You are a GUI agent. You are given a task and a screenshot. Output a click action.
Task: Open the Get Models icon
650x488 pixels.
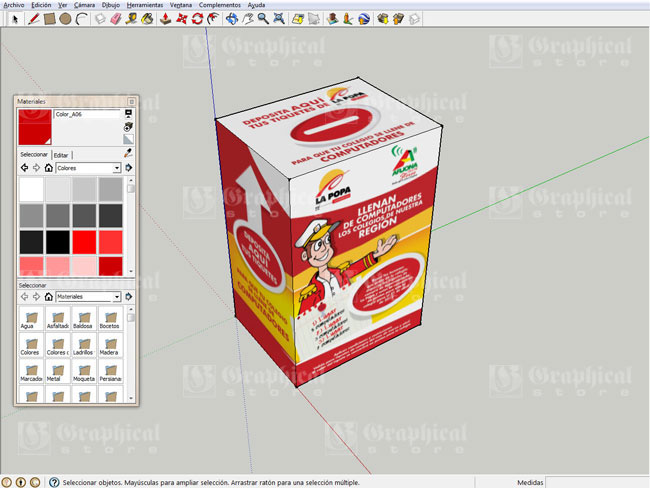click(x=383, y=19)
